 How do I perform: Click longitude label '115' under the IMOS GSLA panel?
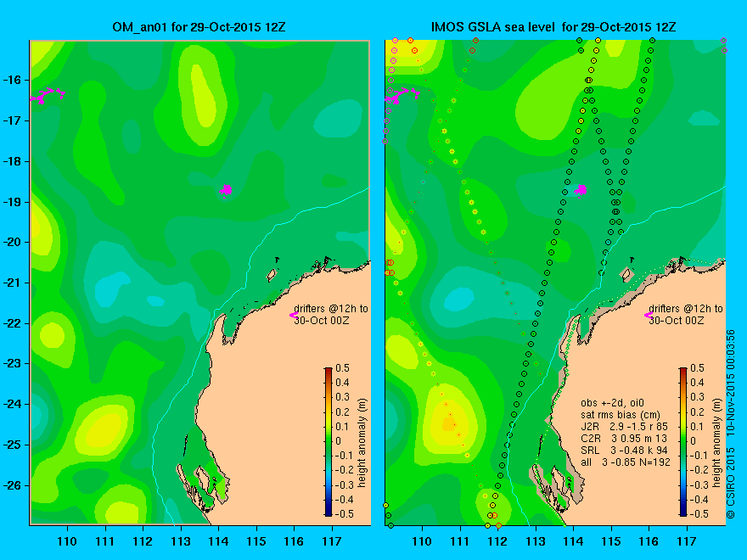coord(611,541)
